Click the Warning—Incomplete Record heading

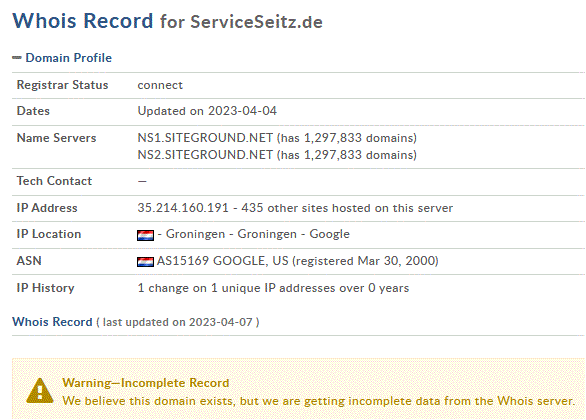click(x=146, y=383)
